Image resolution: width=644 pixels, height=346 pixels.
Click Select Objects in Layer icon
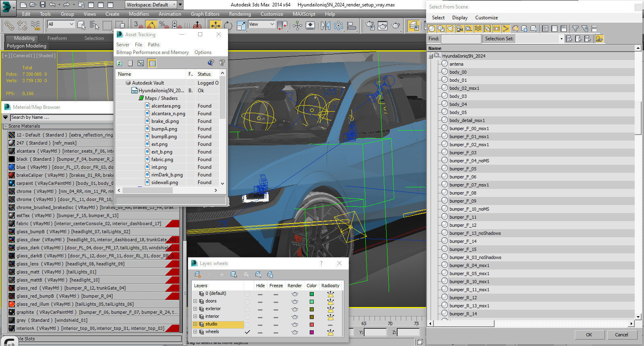point(234,275)
